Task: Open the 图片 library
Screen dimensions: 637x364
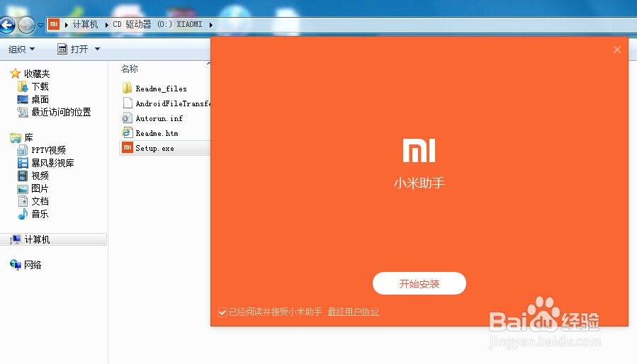Action: pos(40,188)
